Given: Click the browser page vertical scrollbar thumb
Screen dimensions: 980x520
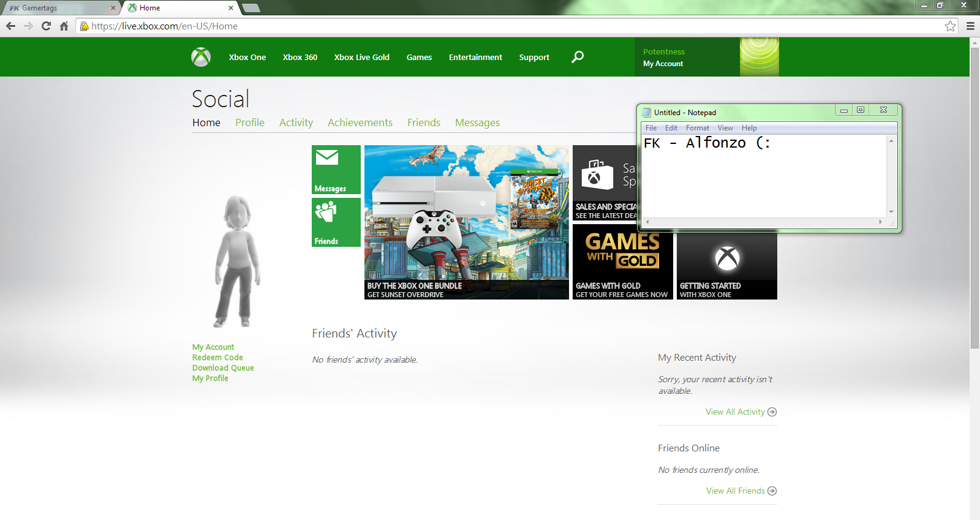Looking at the screenshot, I should 974,198.
